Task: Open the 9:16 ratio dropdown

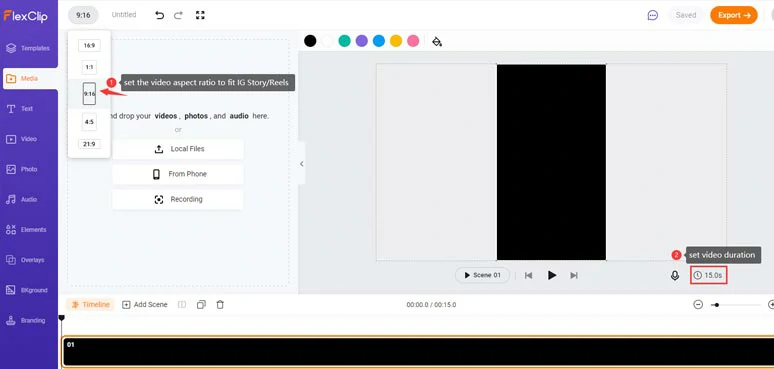Action: coord(83,15)
